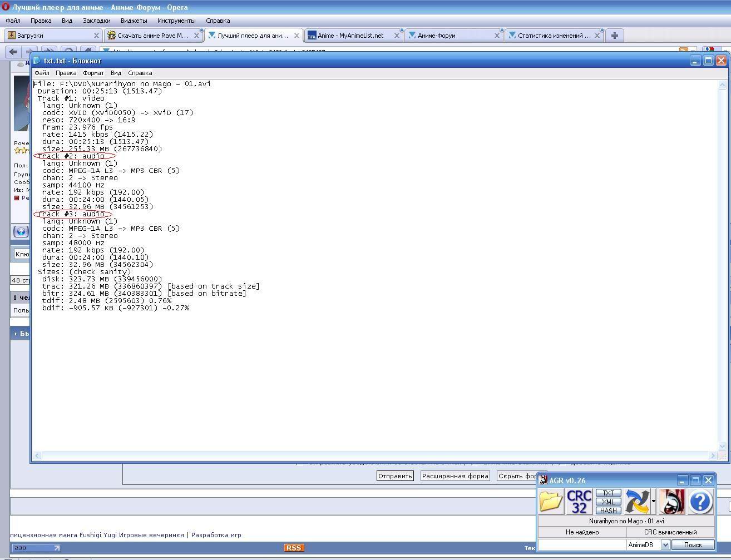Open the Формат menu in Notepad

click(93, 73)
